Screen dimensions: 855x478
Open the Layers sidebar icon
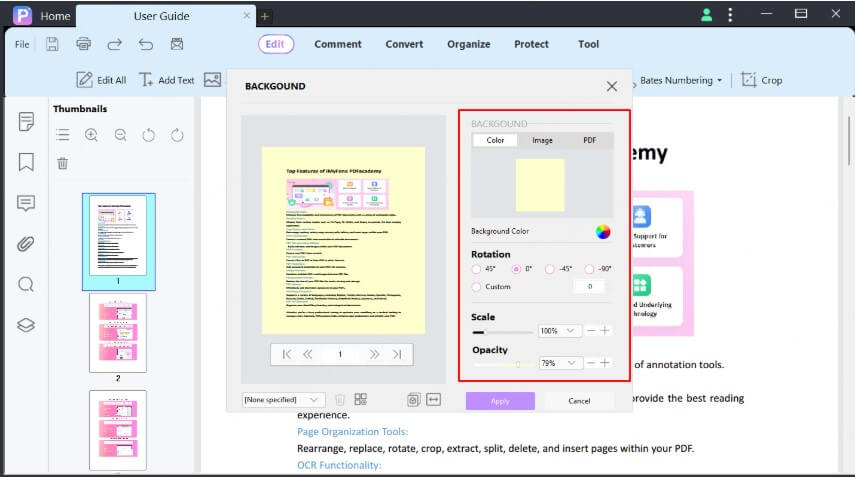point(26,325)
